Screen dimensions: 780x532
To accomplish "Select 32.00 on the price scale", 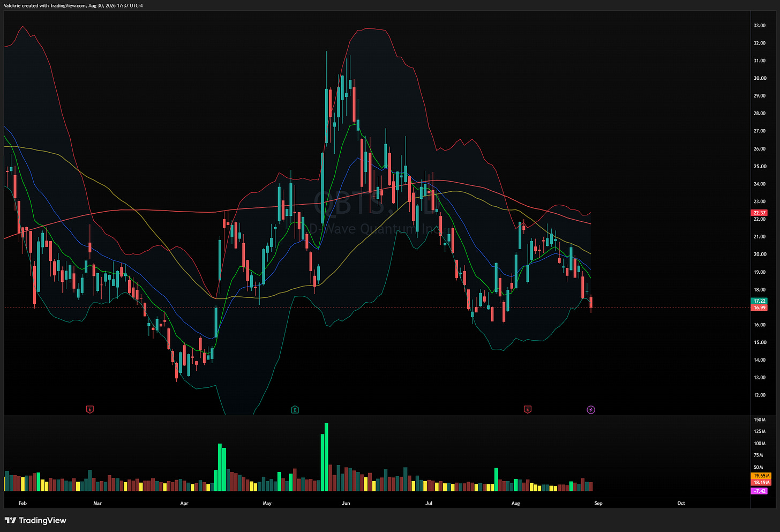I will click(760, 43).
